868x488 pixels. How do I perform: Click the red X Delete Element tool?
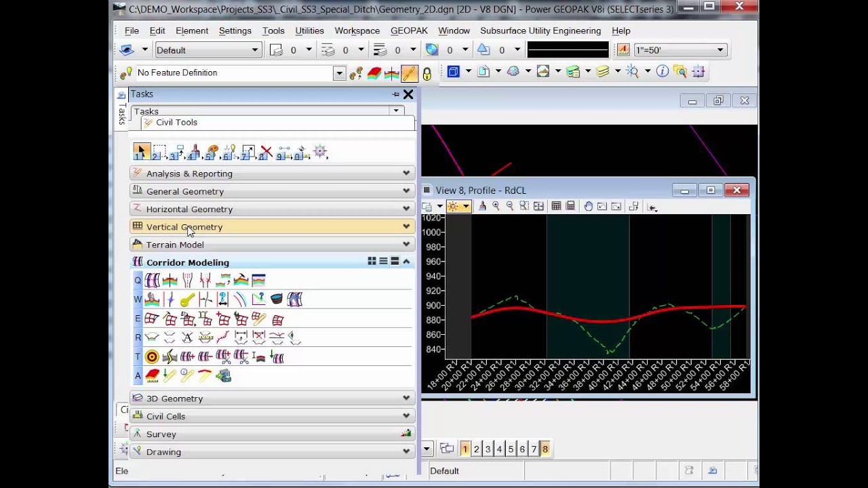[x=267, y=152]
